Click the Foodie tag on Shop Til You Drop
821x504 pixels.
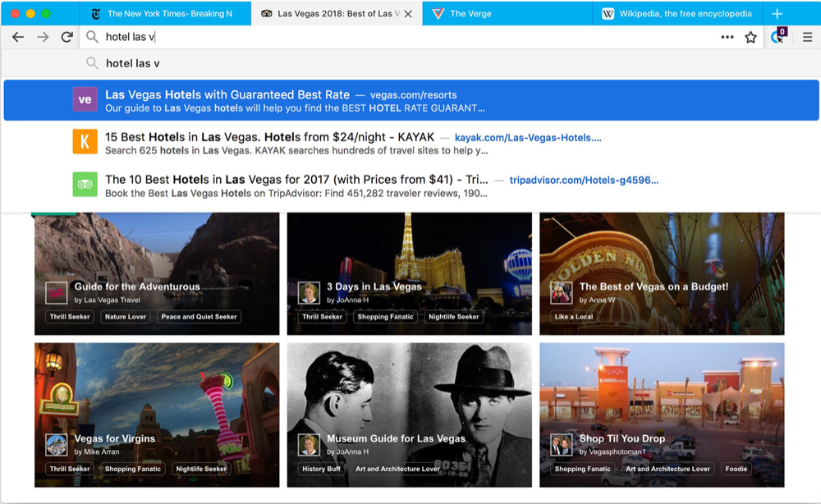[x=736, y=469]
